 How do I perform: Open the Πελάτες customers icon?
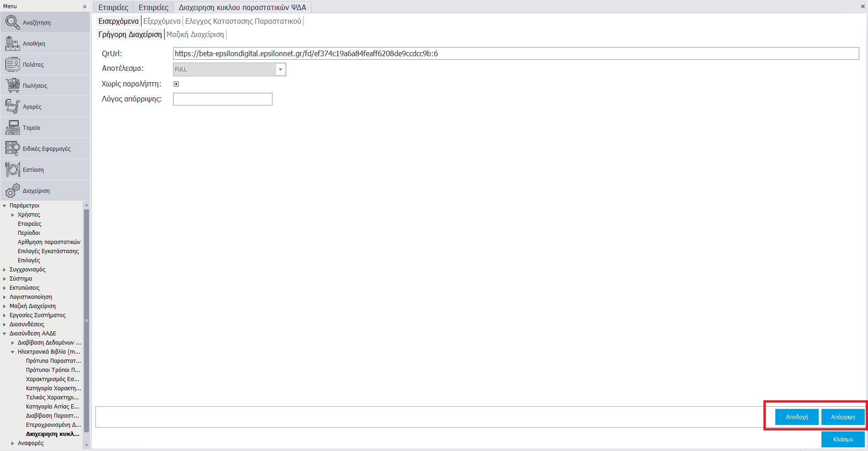12,64
